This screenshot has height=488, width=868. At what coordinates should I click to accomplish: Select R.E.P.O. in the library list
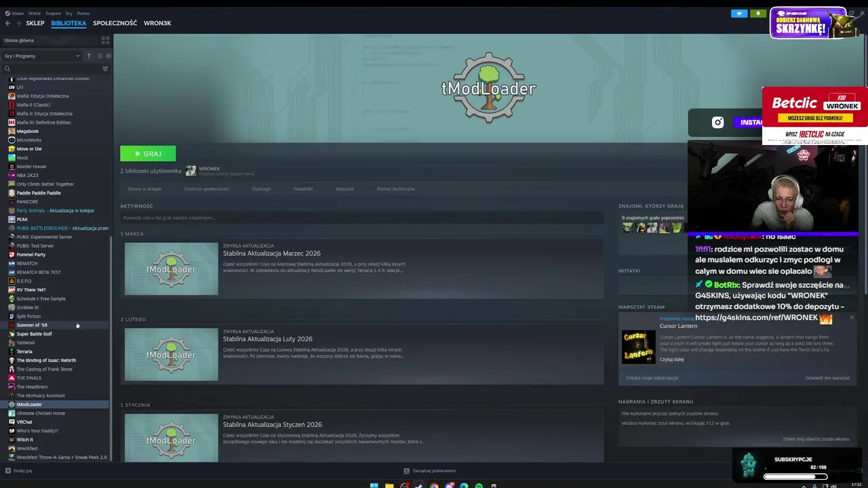click(x=24, y=281)
